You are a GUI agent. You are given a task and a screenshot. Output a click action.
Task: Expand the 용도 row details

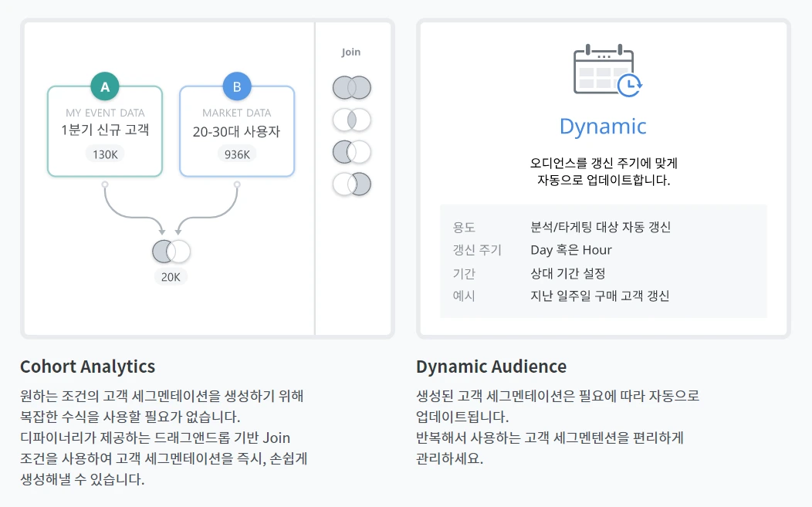pos(464,228)
